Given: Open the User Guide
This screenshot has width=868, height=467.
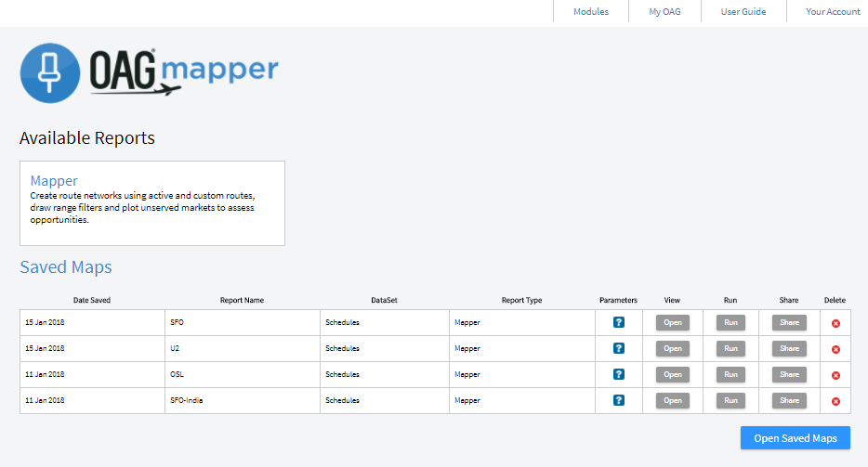Looking at the screenshot, I should click(743, 12).
